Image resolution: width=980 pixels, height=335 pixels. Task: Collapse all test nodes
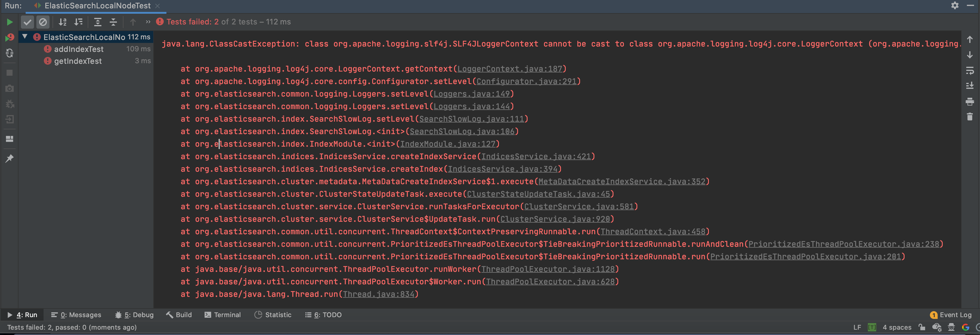click(x=113, y=22)
